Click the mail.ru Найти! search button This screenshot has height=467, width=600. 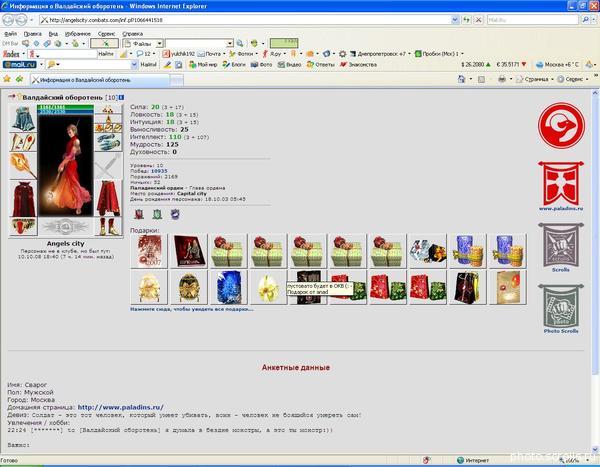point(148,65)
